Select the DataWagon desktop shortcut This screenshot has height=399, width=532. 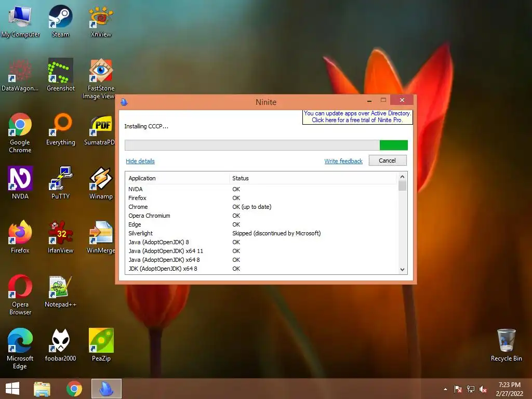coord(20,75)
